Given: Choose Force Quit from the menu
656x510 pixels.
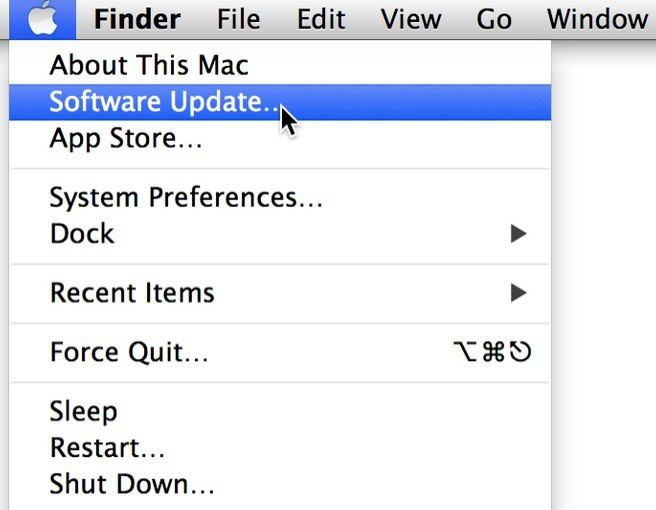Looking at the screenshot, I should click(x=129, y=352).
